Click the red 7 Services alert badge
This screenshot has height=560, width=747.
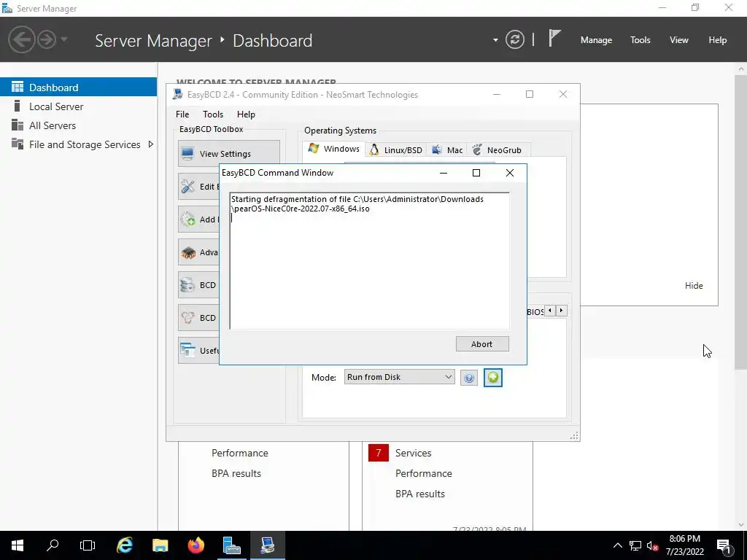pyautogui.click(x=379, y=453)
